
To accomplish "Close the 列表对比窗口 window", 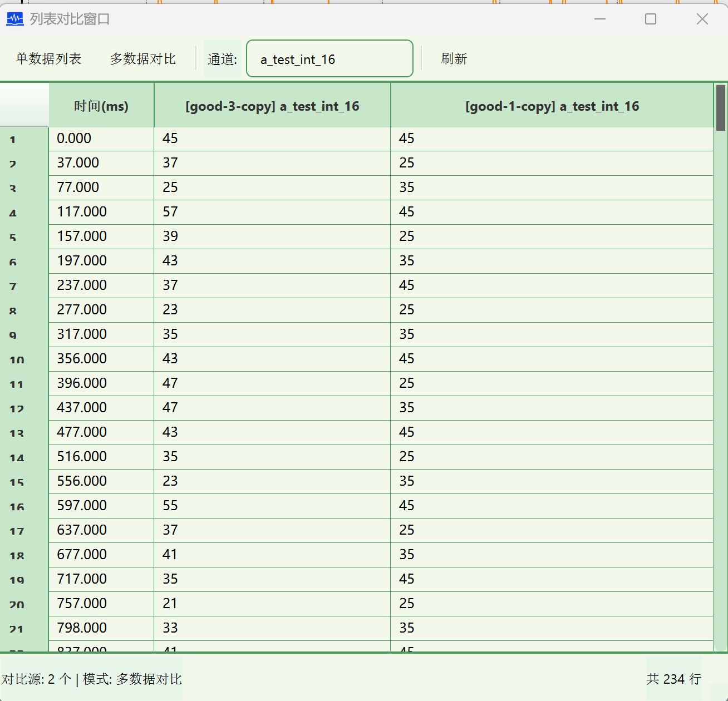I will (x=702, y=19).
